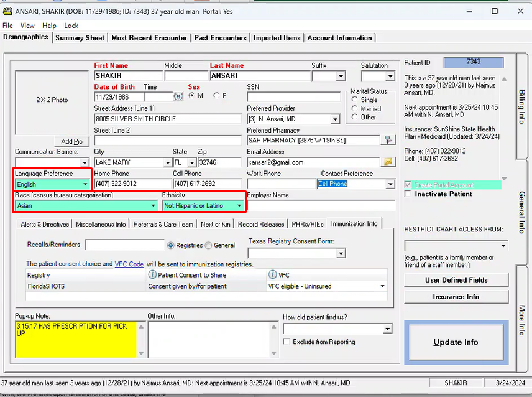Click the pharmacy lookup icon beside Preferred Pharmacy
This screenshot has height=397, width=532.
pyautogui.click(x=389, y=141)
